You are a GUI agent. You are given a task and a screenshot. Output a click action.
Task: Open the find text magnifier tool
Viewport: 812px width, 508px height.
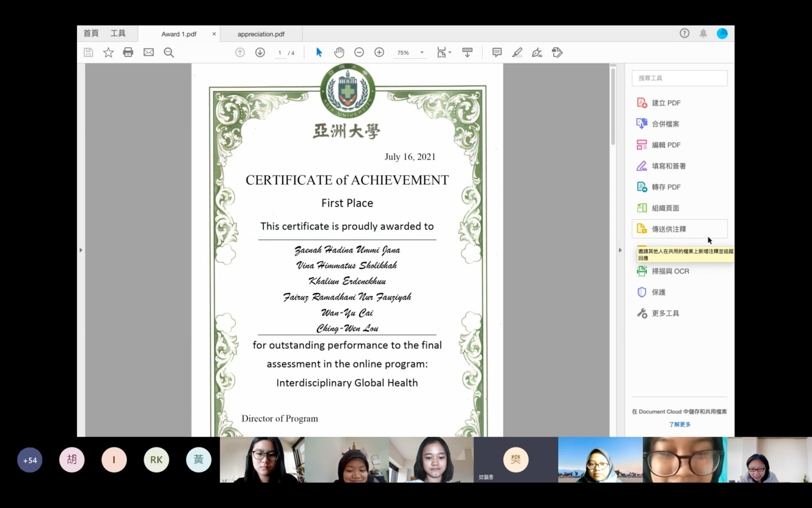coord(169,52)
